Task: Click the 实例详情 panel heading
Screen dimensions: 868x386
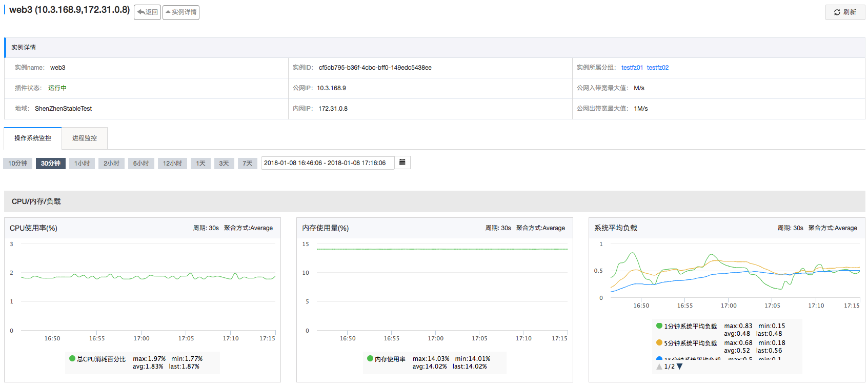Action: 24,47
